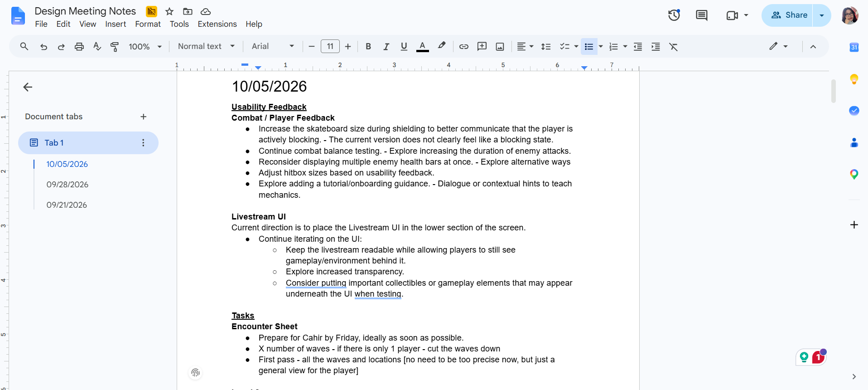Open Contacts side panel
868x390 pixels.
pyautogui.click(x=854, y=143)
